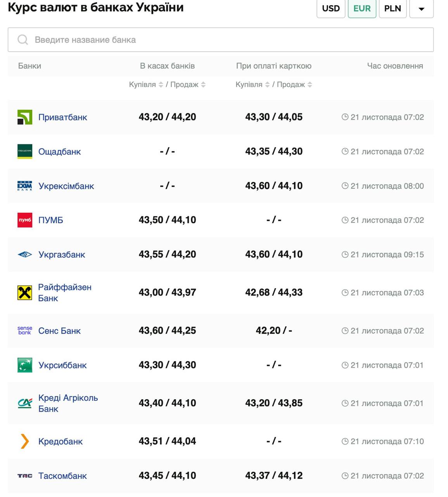Screen dimensions: 448x497
Task: Click the red ПУМБ logo icon
Action: [x=25, y=220]
